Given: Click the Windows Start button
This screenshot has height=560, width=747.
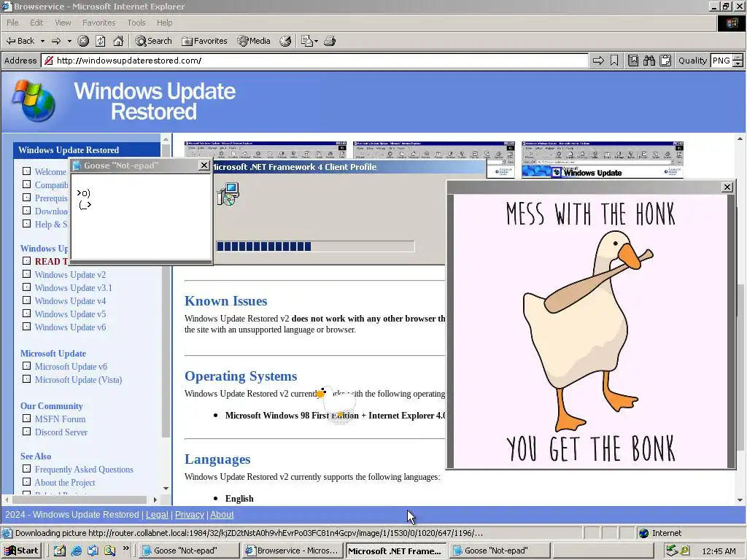Looking at the screenshot, I should pyautogui.click(x=21, y=551).
